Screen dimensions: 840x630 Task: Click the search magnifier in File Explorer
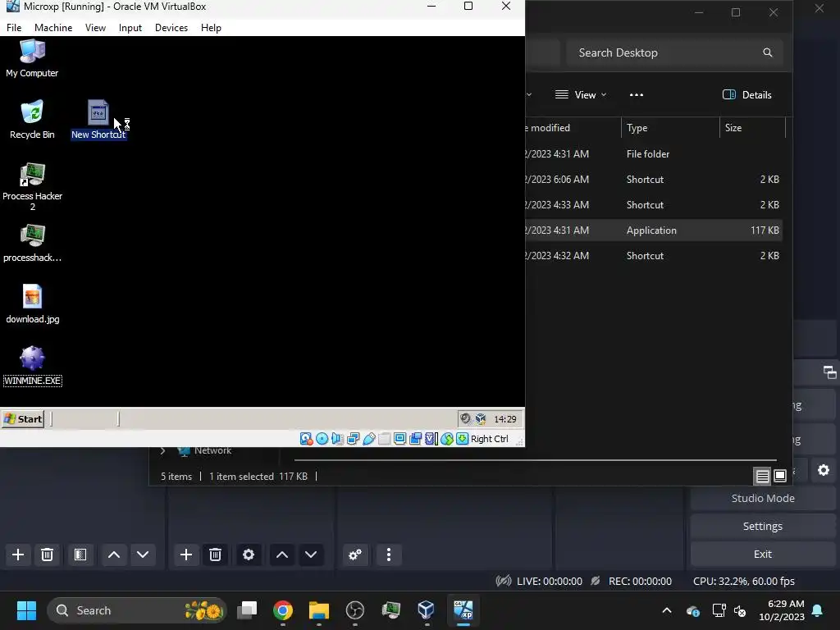768,52
